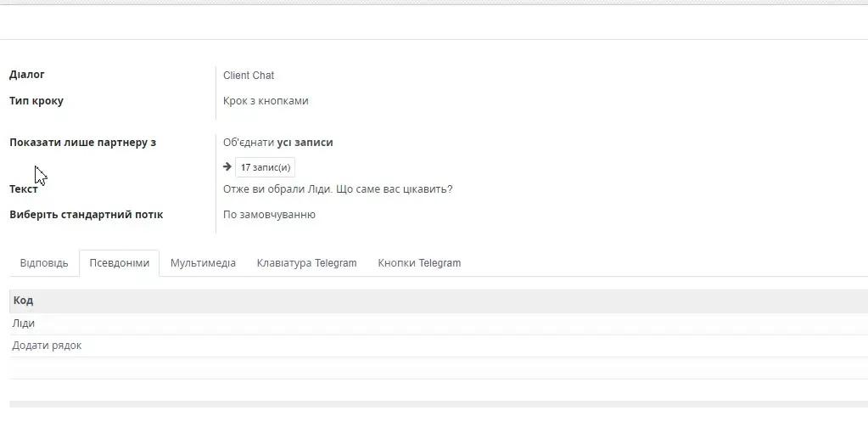Open the 17 запис(и) records button
Viewport: 868px width, 433px height.
[x=265, y=167]
